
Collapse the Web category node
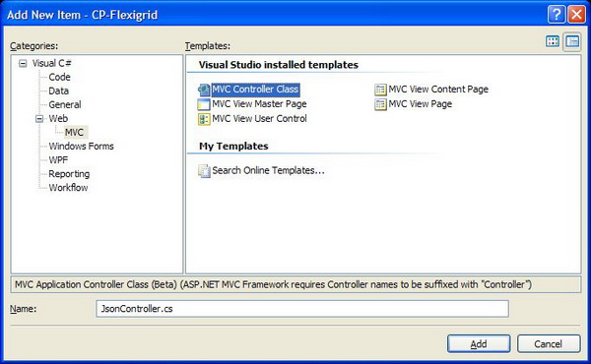point(39,119)
